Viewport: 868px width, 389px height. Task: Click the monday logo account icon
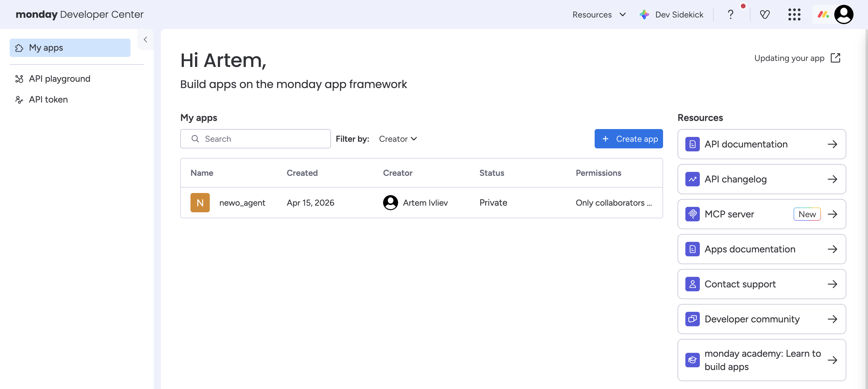pyautogui.click(x=823, y=14)
